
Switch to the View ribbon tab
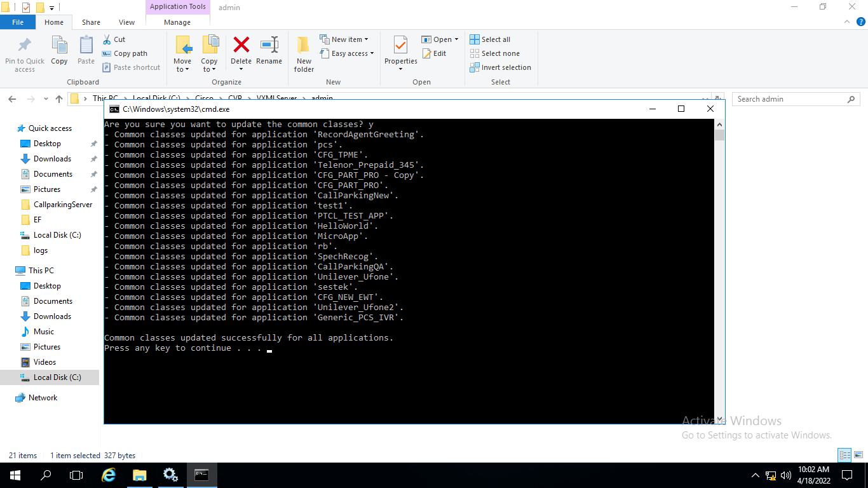click(126, 22)
